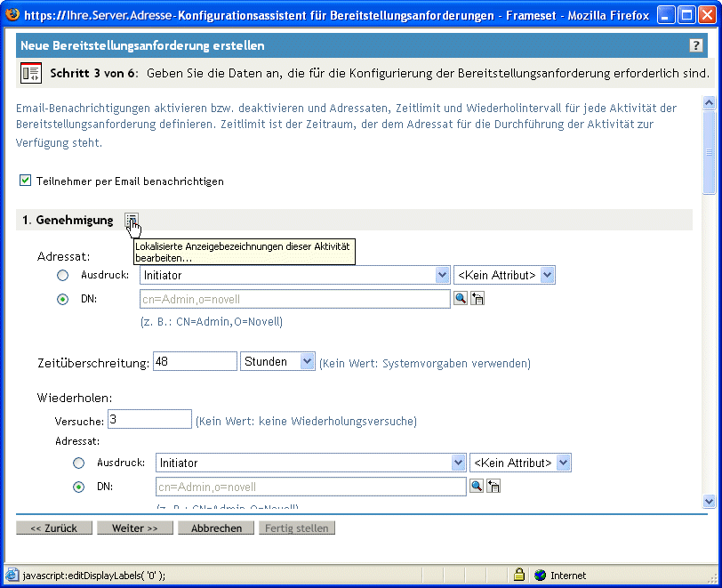Maximize the Firefox window
722x588 pixels.
(686, 15)
